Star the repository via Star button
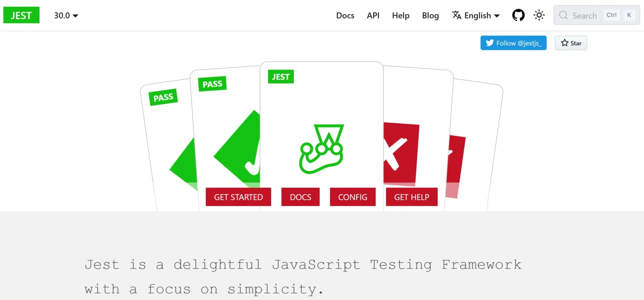Image resolution: width=644 pixels, height=300 pixels. (x=571, y=43)
